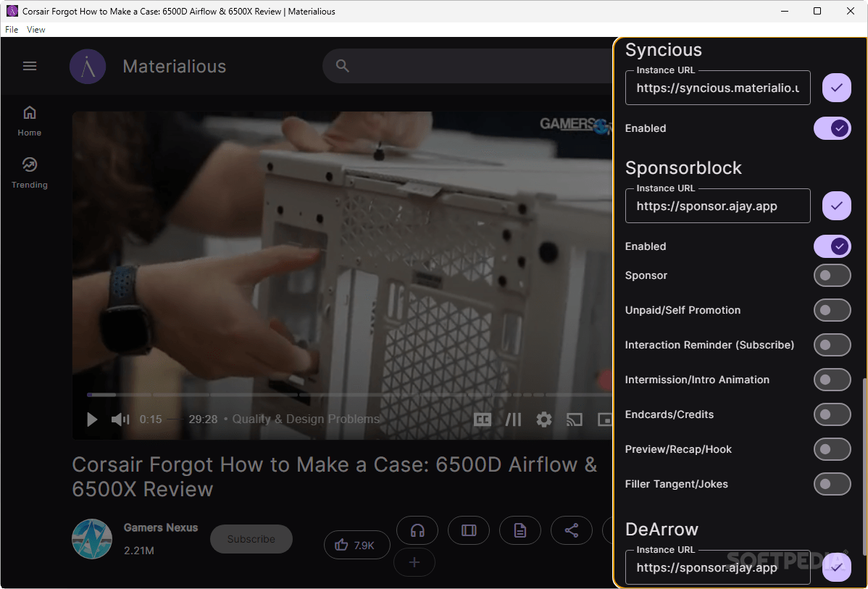Click the DeArrow section heading
The width and height of the screenshot is (868, 589).
[662, 529]
